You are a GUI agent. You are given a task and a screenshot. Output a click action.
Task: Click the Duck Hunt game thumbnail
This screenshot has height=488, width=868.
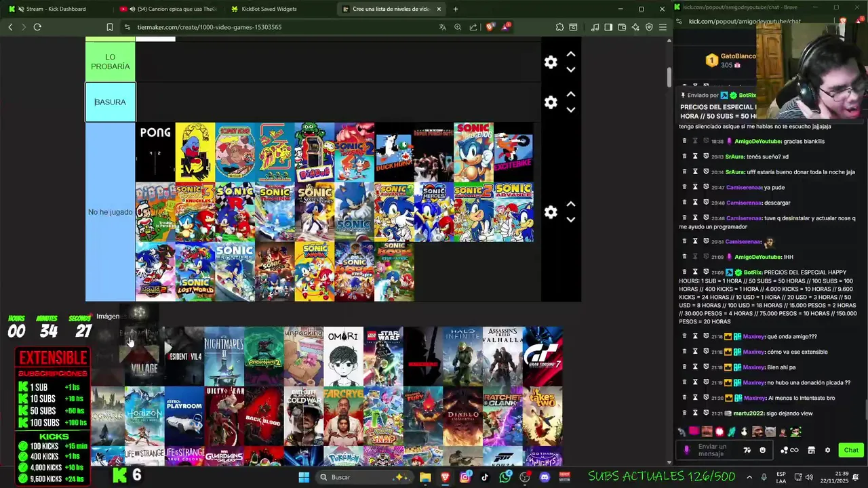coord(394,152)
